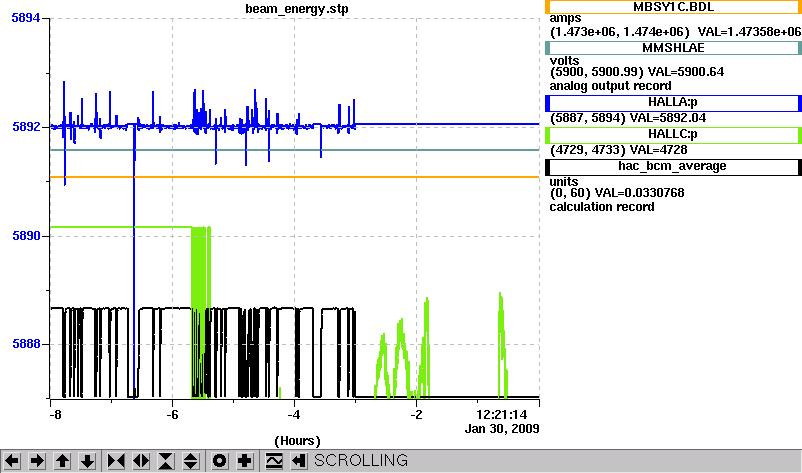Select the MBSY1C.BDL curve in the legend
Screen dimensions: 802x473
click(673, 7)
